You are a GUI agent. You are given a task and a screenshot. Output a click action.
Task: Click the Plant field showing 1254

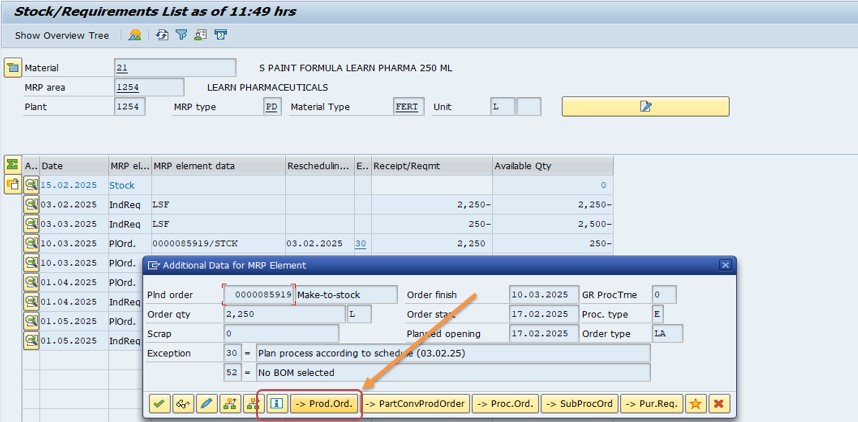130,107
